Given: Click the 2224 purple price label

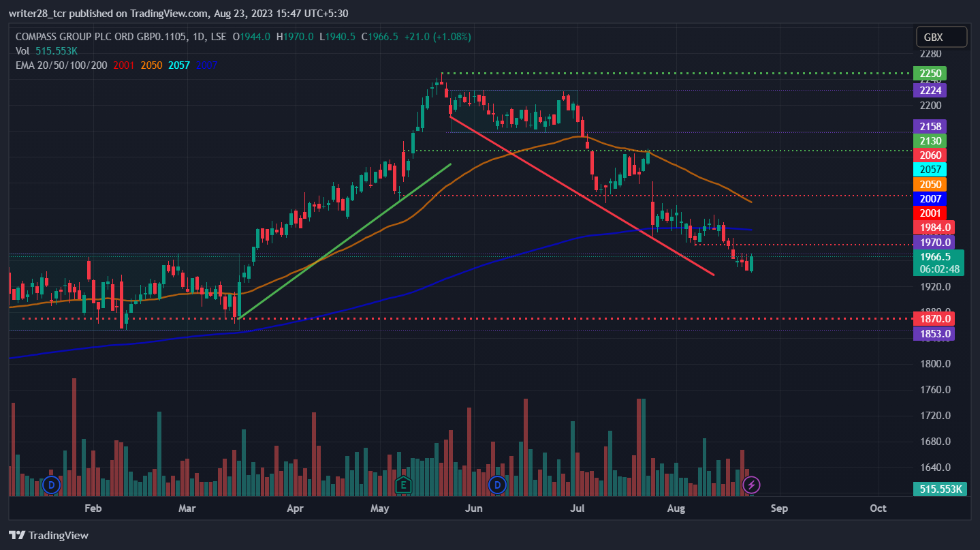Looking at the screenshot, I should (930, 91).
